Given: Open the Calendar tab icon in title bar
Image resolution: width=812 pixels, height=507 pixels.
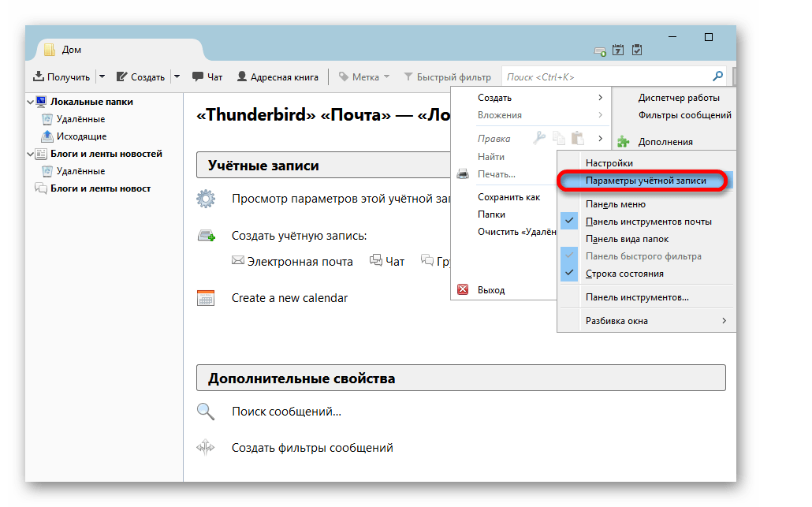Looking at the screenshot, I should [619, 50].
